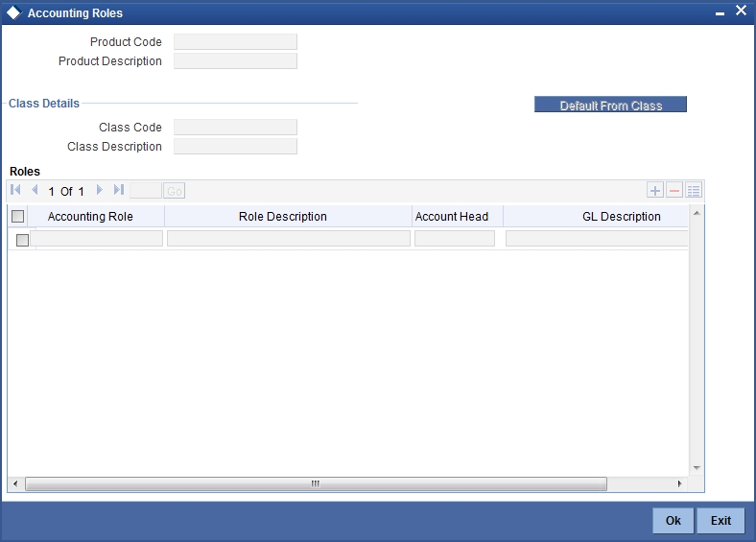The width and height of the screenshot is (756, 542).
Task: Click the Default From Class button
Action: pos(610,105)
